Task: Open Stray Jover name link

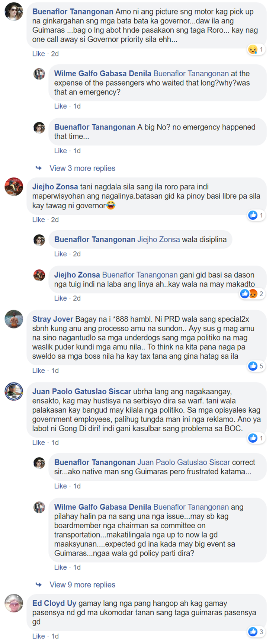Action: point(52,319)
